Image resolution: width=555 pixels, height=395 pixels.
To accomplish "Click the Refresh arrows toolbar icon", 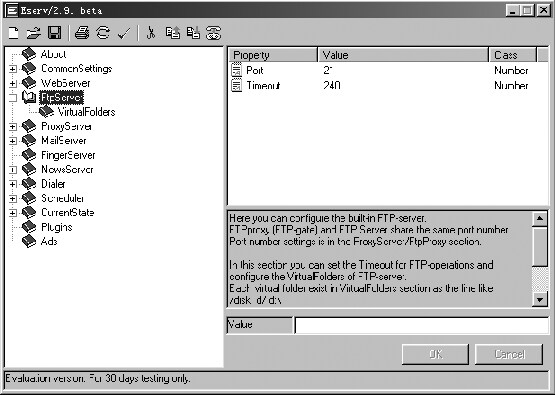I will click(103, 33).
